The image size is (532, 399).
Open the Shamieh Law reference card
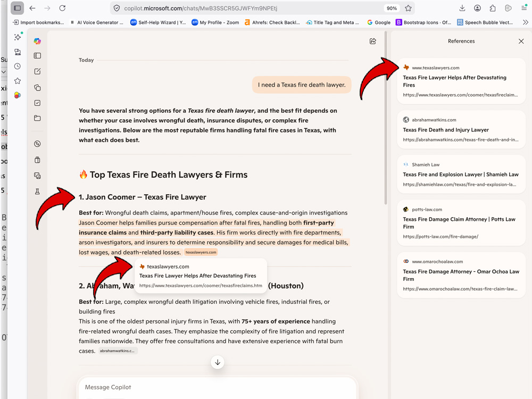pos(461,174)
